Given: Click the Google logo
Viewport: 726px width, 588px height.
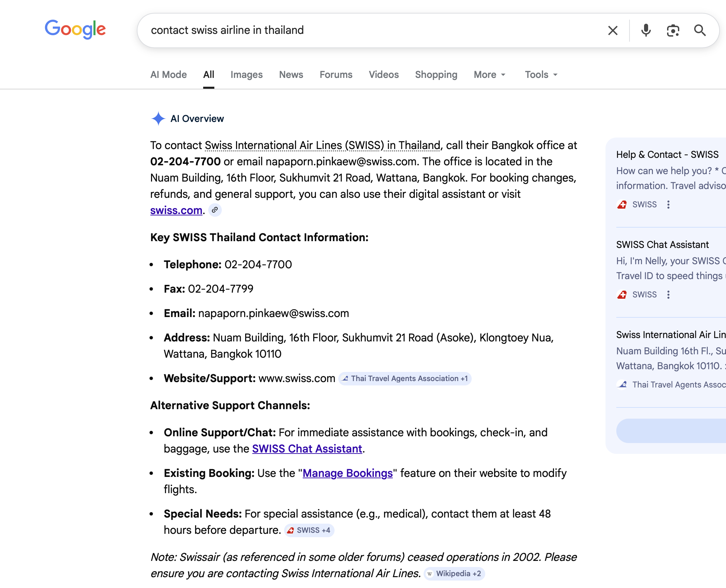Looking at the screenshot, I should [75, 29].
